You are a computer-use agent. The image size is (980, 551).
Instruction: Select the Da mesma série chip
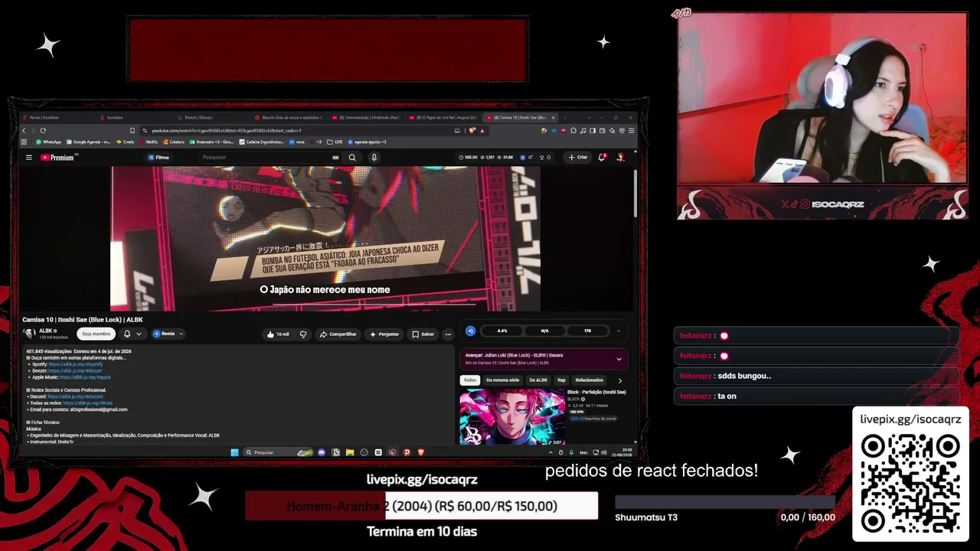(x=502, y=380)
